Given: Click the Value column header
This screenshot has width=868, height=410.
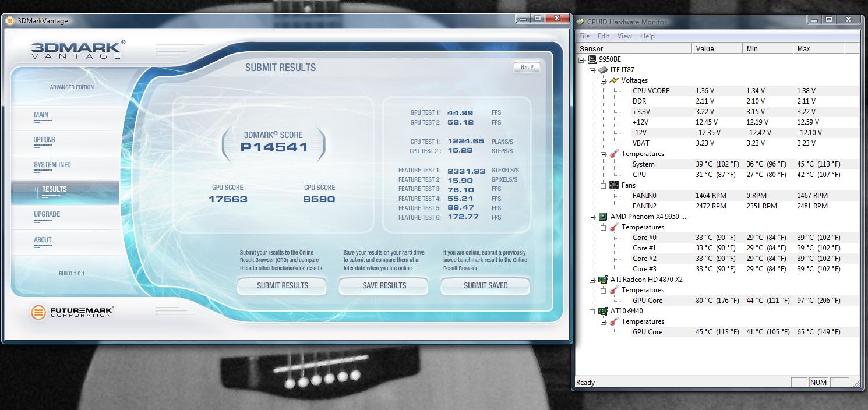Looking at the screenshot, I should [x=718, y=49].
